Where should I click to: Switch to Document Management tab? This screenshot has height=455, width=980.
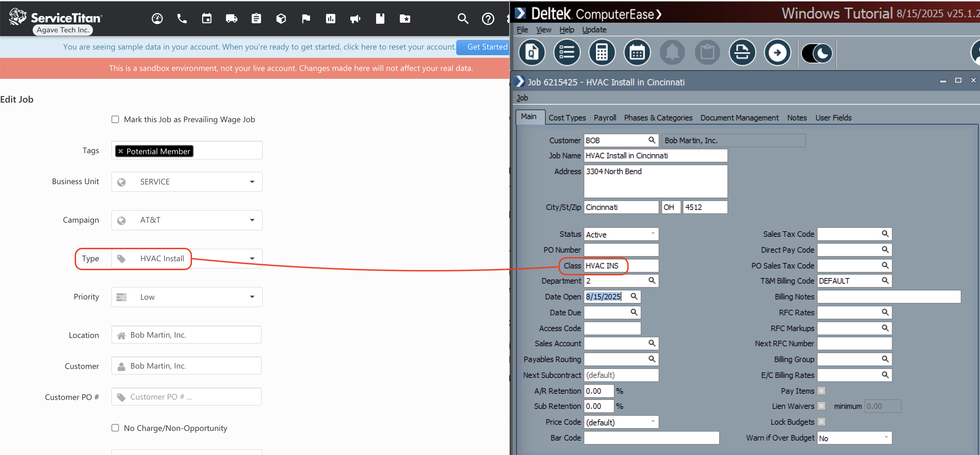pyautogui.click(x=739, y=118)
